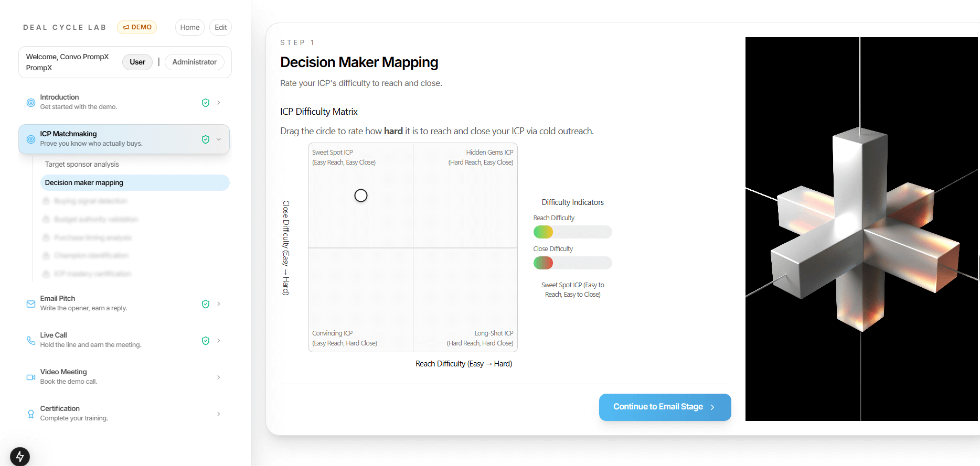980x466 pixels.
Task: Select Decision maker mapping step
Action: [135, 182]
